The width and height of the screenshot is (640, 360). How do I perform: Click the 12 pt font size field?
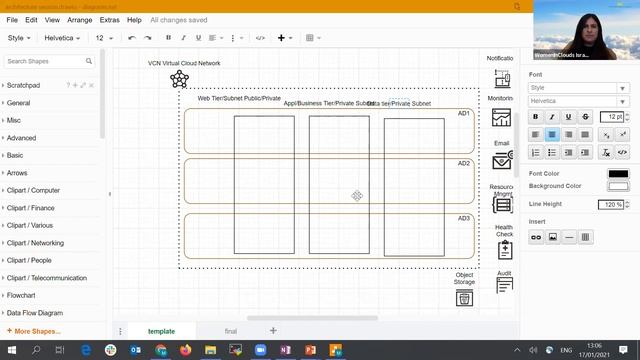click(x=611, y=117)
